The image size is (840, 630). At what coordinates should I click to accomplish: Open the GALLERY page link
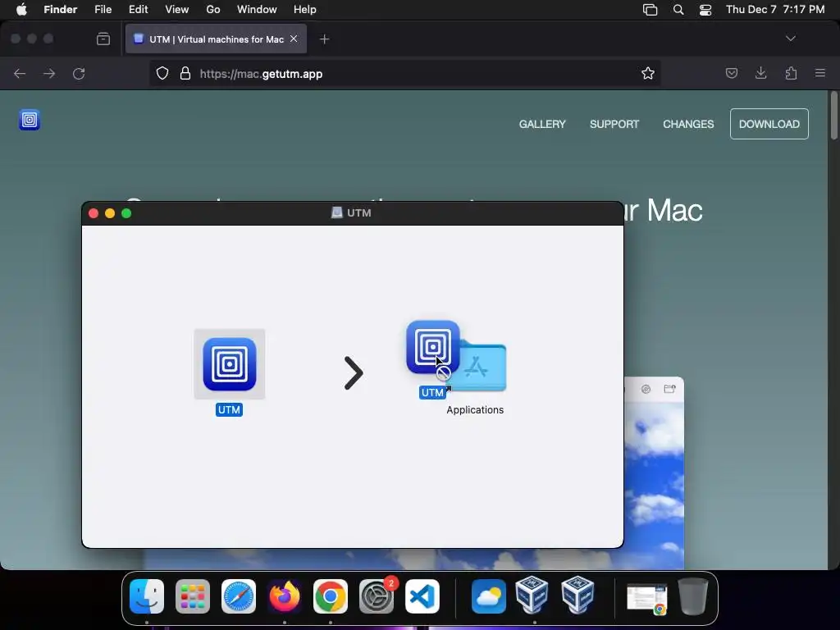(x=542, y=125)
